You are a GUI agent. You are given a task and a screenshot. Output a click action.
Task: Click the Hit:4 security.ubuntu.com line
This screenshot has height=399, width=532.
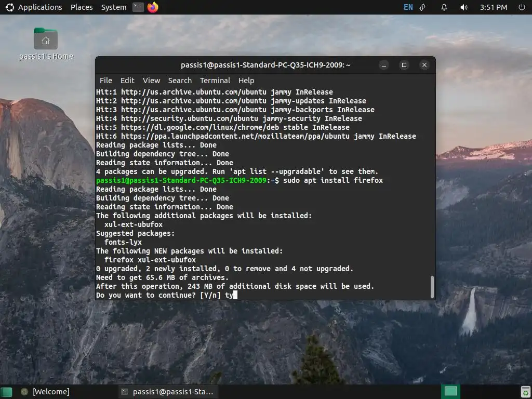(x=229, y=118)
